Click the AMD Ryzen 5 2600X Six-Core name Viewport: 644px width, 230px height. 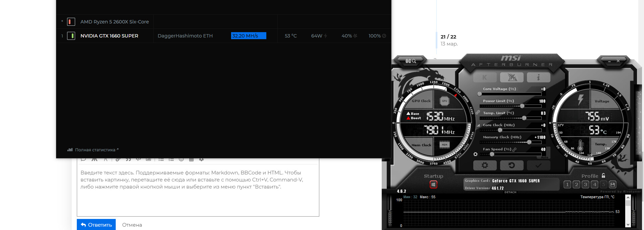pyautogui.click(x=115, y=22)
